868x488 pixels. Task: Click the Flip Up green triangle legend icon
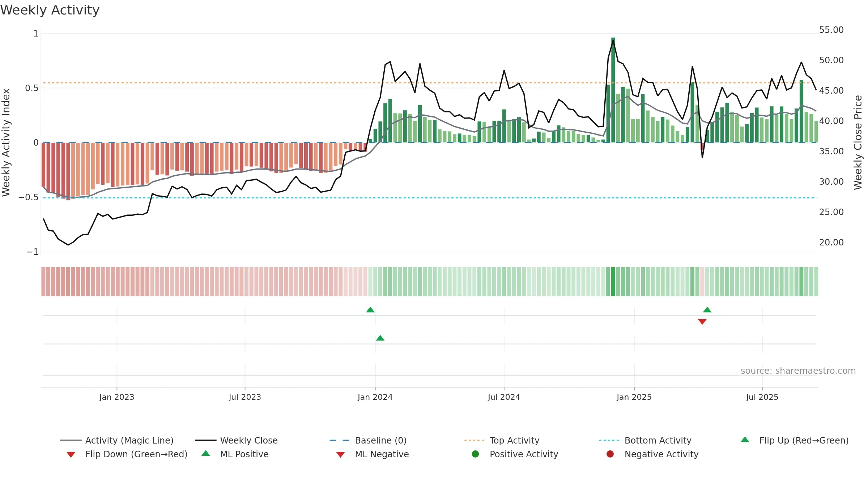pos(745,440)
